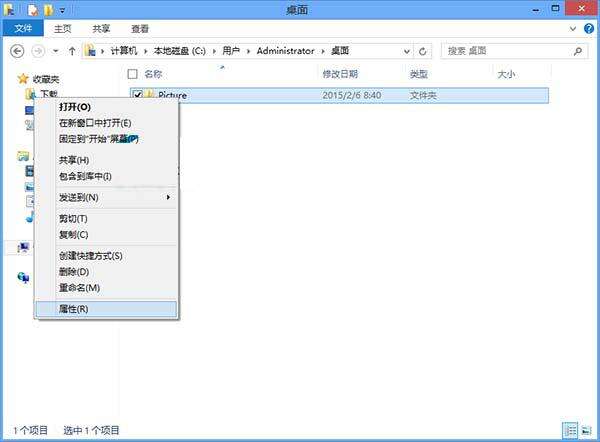The height and width of the screenshot is (442, 600).
Task: Click 计算机 in the address path
Action: pos(124,51)
